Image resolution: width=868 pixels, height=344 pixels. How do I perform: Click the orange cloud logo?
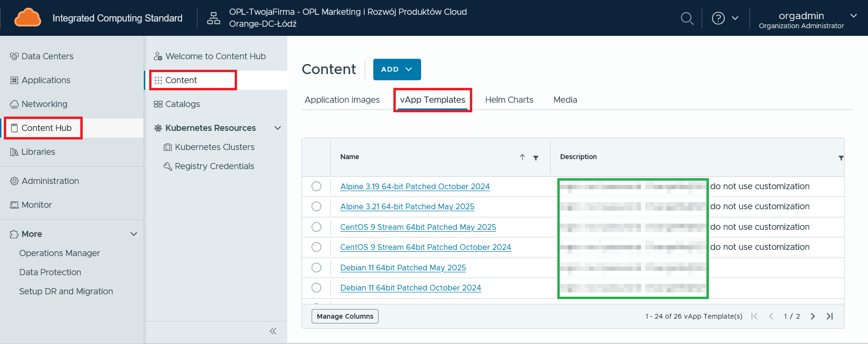28,18
